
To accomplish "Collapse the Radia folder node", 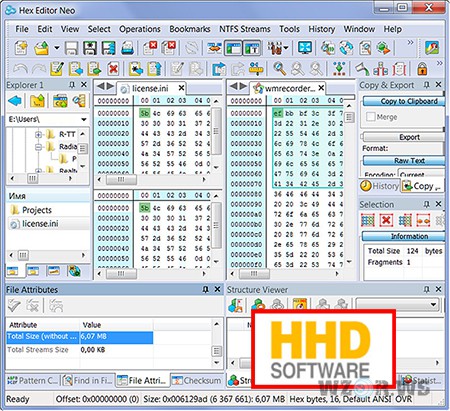I will click(x=38, y=147).
